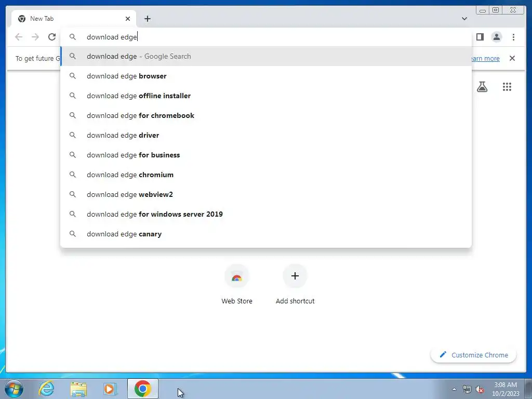Select the New Tab tab

point(74,19)
